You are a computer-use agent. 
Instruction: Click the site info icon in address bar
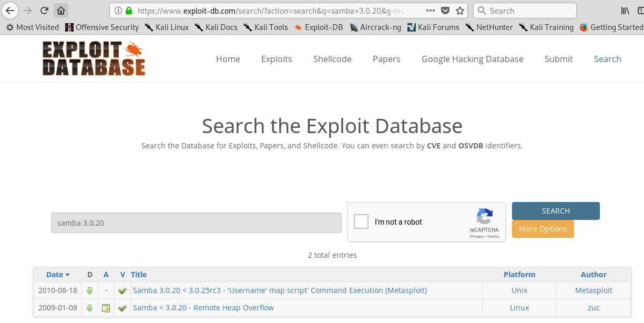(117, 11)
